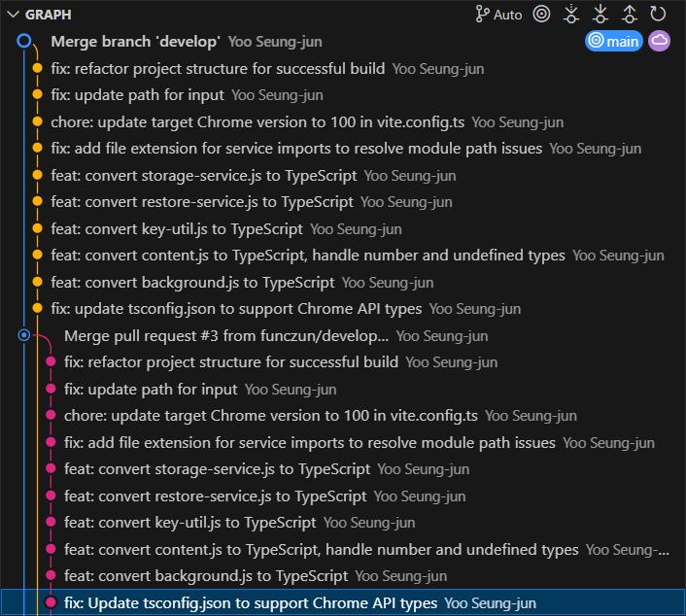Image resolution: width=686 pixels, height=616 pixels.
Task: Collapse the GRAPH section chevron
Action: pyautogui.click(x=14, y=15)
